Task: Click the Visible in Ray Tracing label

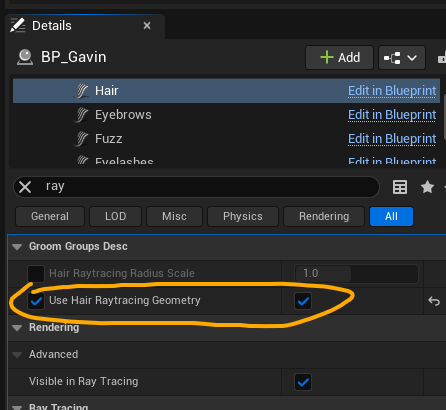Action: [83, 381]
